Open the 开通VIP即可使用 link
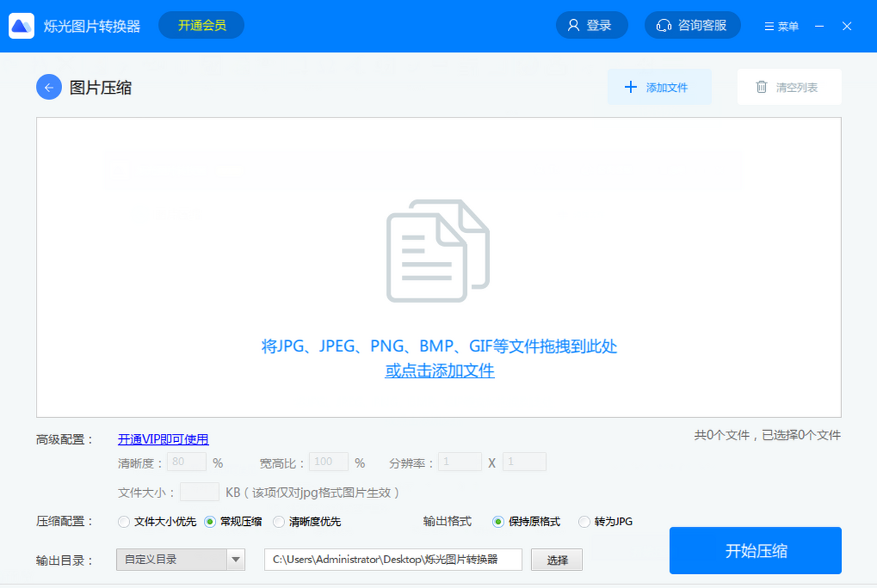 (x=163, y=439)
